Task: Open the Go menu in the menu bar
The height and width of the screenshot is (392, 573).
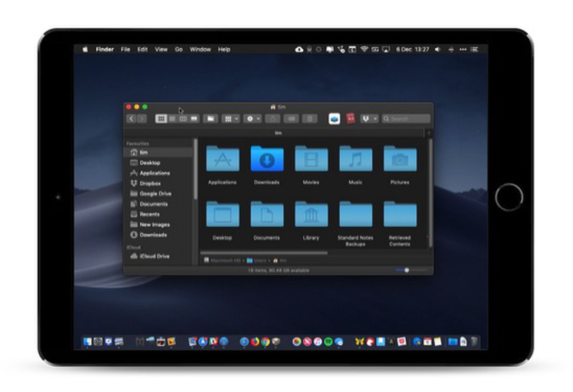Action: click(x=179, y=49)
